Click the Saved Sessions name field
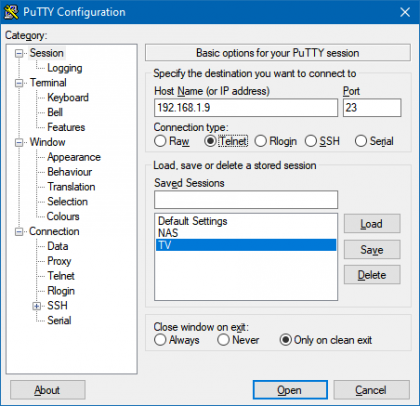The image size is (420, 406). (x=246, y=199)
